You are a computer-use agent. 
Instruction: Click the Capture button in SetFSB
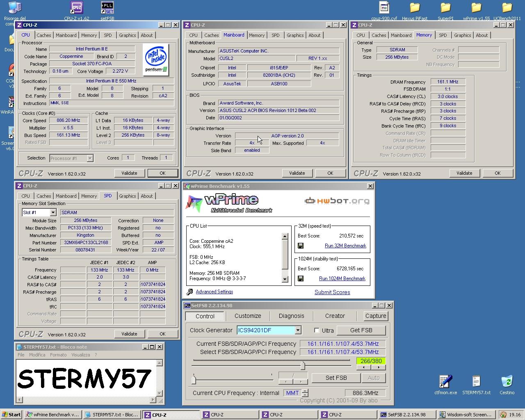point(376,316)
